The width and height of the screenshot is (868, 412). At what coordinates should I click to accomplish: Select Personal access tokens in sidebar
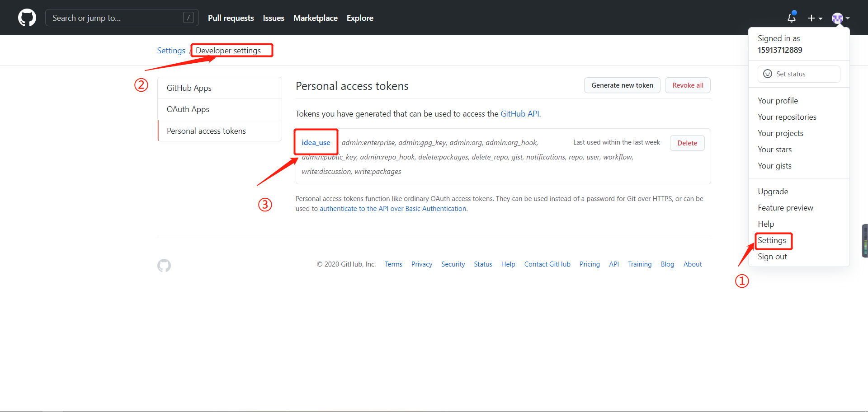206,131
